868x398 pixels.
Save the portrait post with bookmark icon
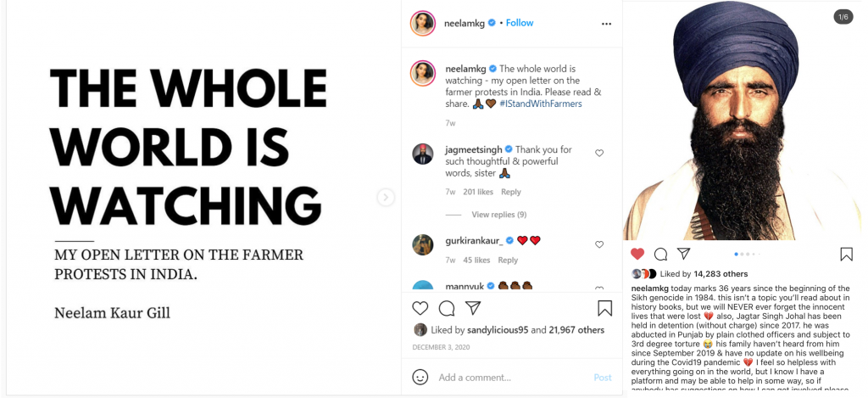[x=846, y=254]
